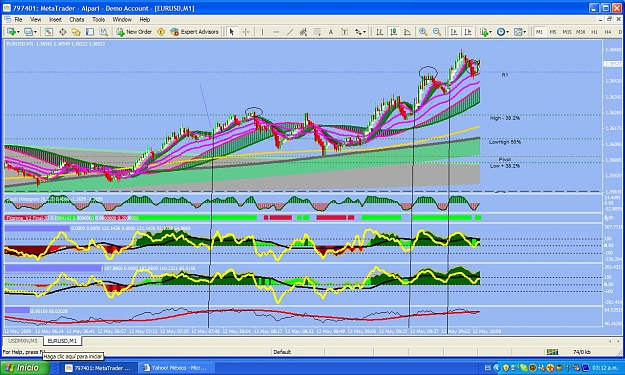
Task: Click the system tray clock
Action: click(x=605, y=368)
